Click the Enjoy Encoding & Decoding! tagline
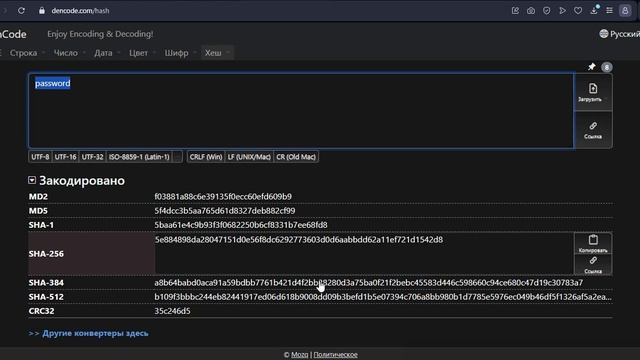The image size is (640, 360). pyautogui.click(x=100, y=34)
